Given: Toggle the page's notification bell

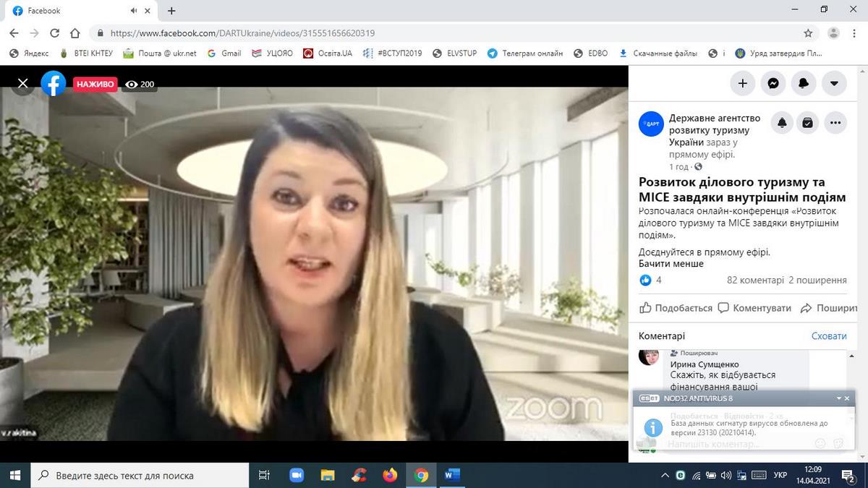Looking at the screenshot, I should coord(782,123).
